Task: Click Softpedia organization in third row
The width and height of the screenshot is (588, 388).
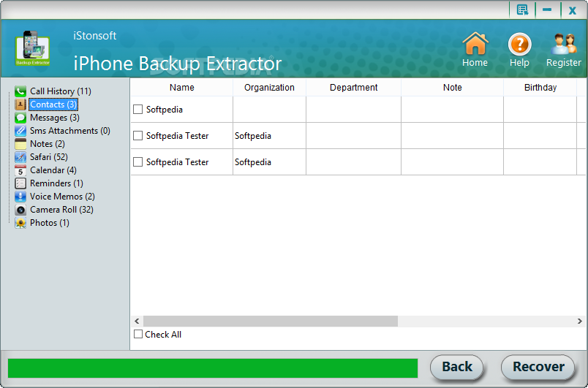Action: (x=253, y=161)
